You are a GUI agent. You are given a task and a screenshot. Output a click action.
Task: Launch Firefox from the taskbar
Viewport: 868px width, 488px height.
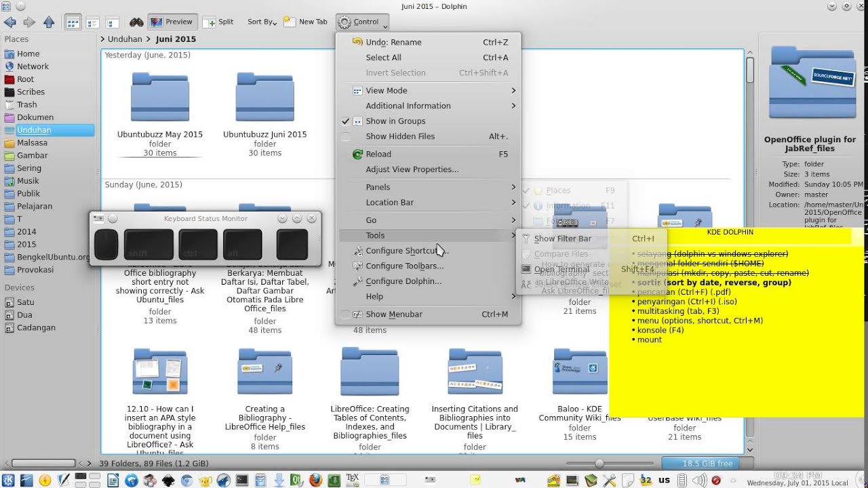click(x=315, y=481)
